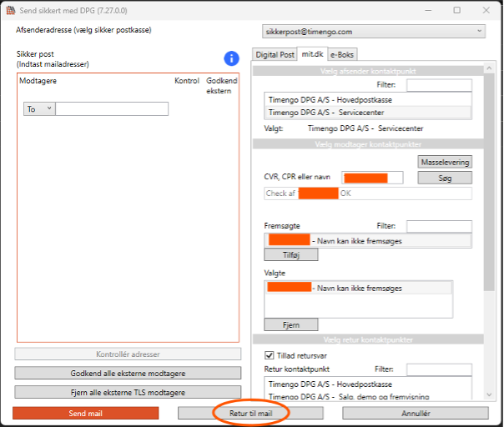Click the recipient email input field
The image size is (504, 427).
[112, 109]
